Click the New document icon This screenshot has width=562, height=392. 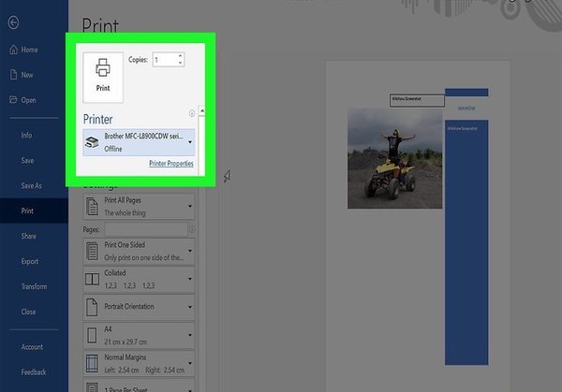[x=13, y=75]
